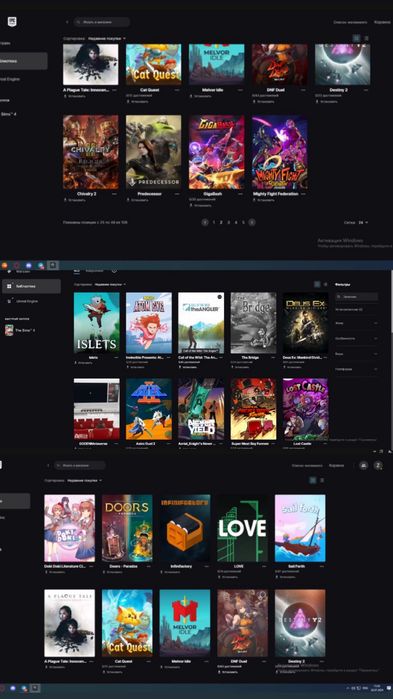Expand sort dropdown in bottom window
The height and width of the screenshot is (699, 393).
[85, 481]
